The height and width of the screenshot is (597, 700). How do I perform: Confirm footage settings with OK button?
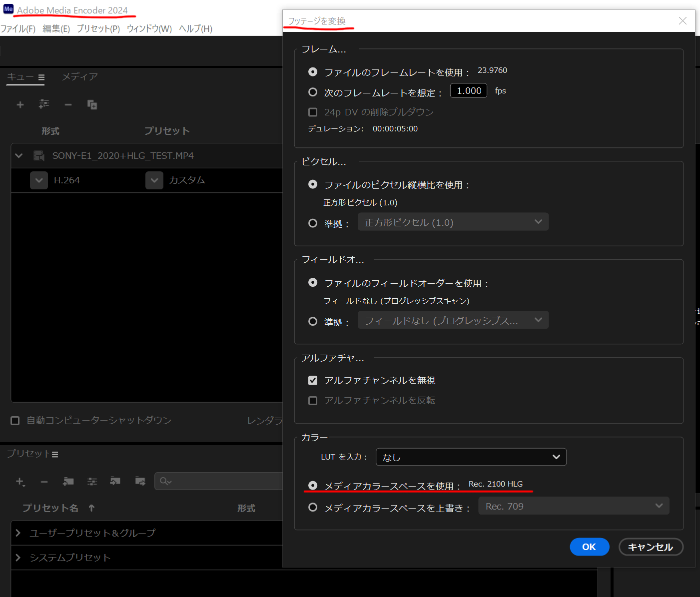(x=589, y=547)
